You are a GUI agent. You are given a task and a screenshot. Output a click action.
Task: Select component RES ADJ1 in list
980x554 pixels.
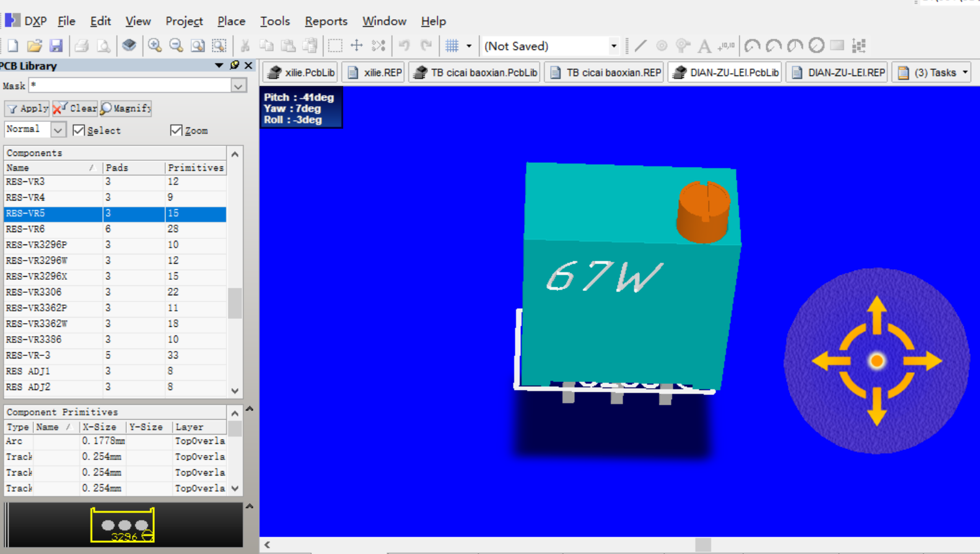115,371
